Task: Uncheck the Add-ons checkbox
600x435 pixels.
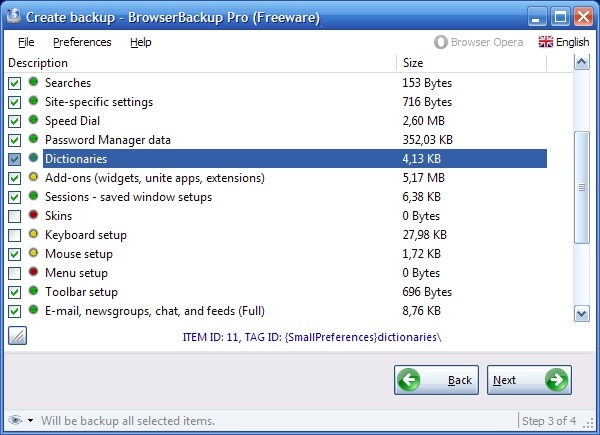Action: [15, 178]
